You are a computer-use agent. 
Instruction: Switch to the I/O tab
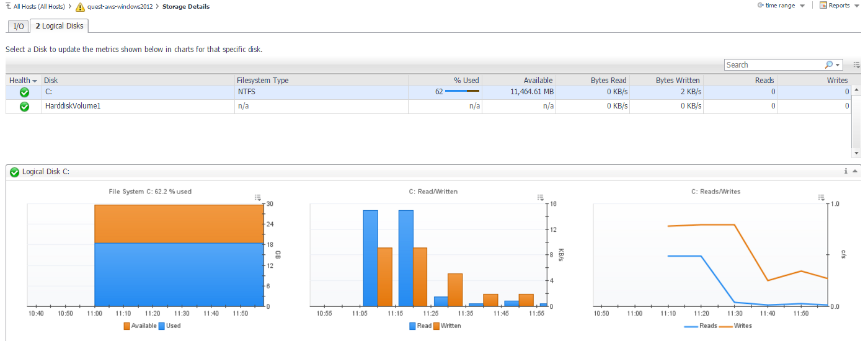19,26
